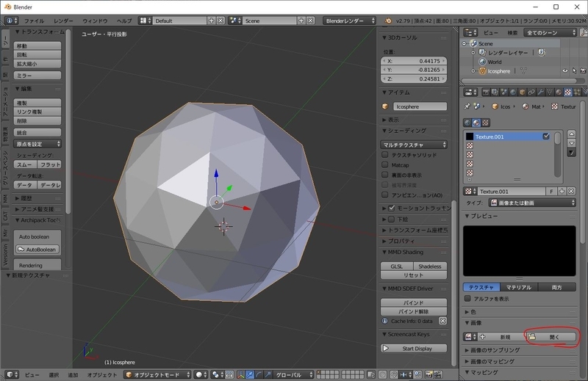
Task: Enable the テクスチャソリッド checkbox
Action: [384, 154]
